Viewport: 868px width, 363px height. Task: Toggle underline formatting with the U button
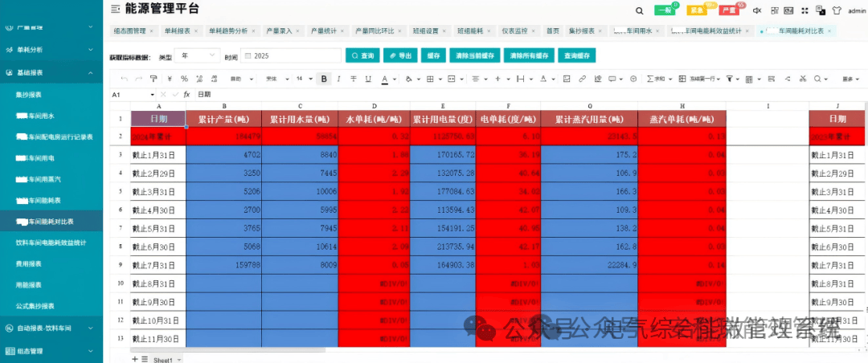[x=368, y=80]
